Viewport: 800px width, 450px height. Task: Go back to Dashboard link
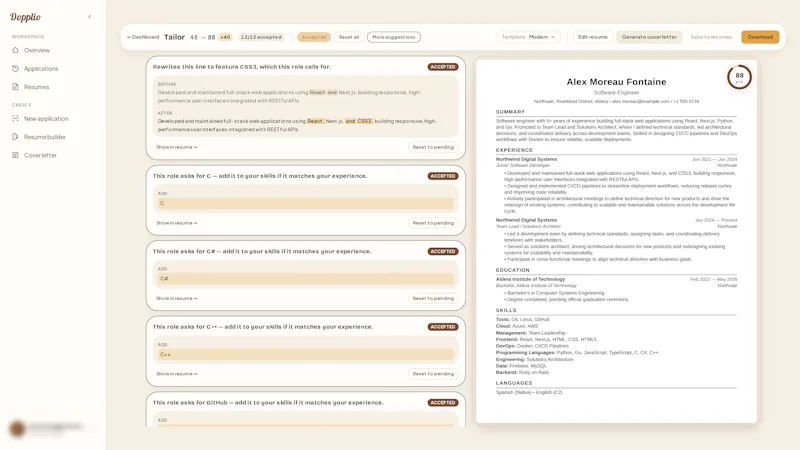click(x=143, y=37)
